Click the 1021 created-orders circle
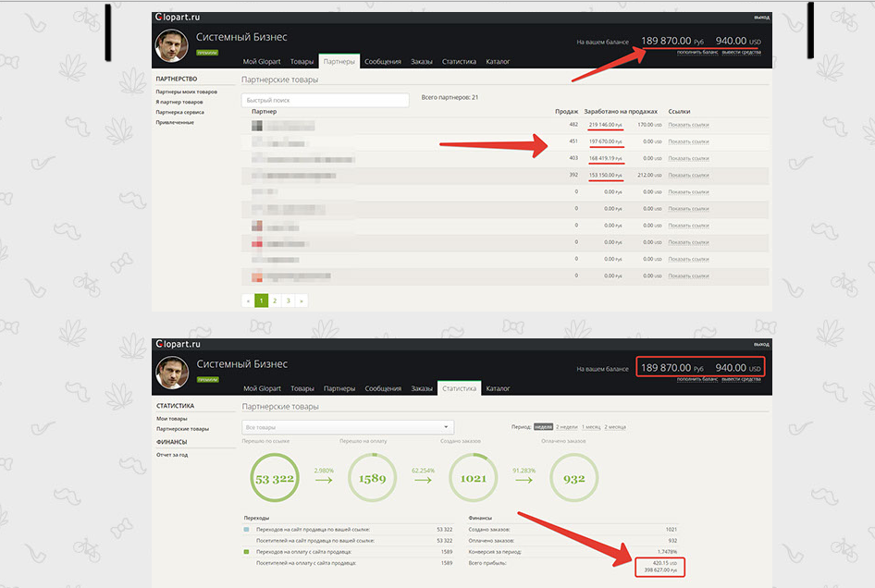The height and width of the screenshot is (588, 875). click(474, 478)
